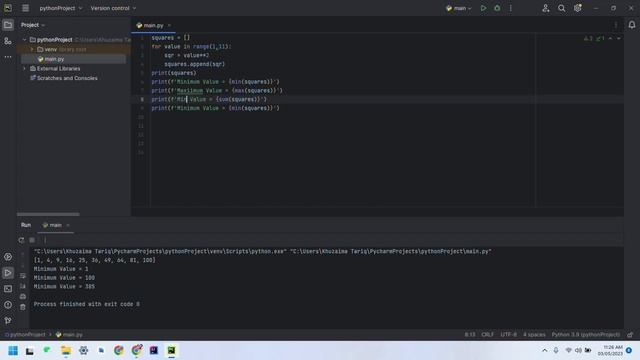Screen dimensions: 640x360
Task: Toggle the Project tool window folder icon
Action: (8, 25)
